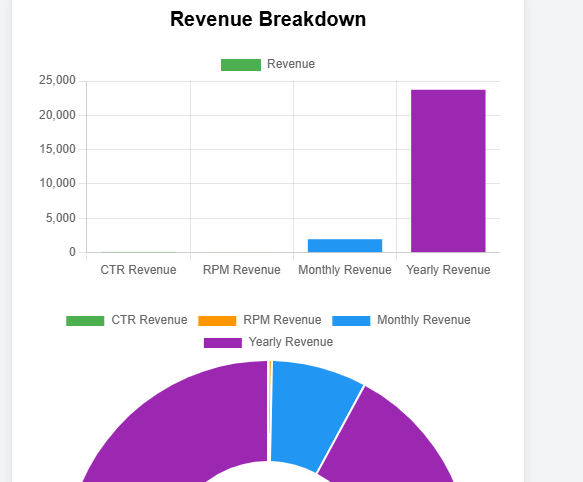
Task: Click the purple Yearly Revenue legend swatch
Action: [223, 343]
